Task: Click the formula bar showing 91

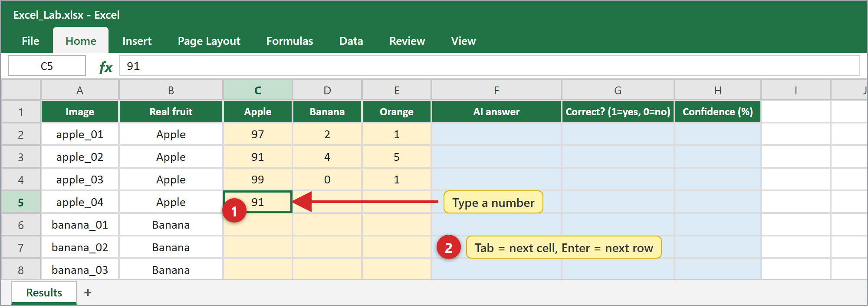Action: tap(490, 66)
